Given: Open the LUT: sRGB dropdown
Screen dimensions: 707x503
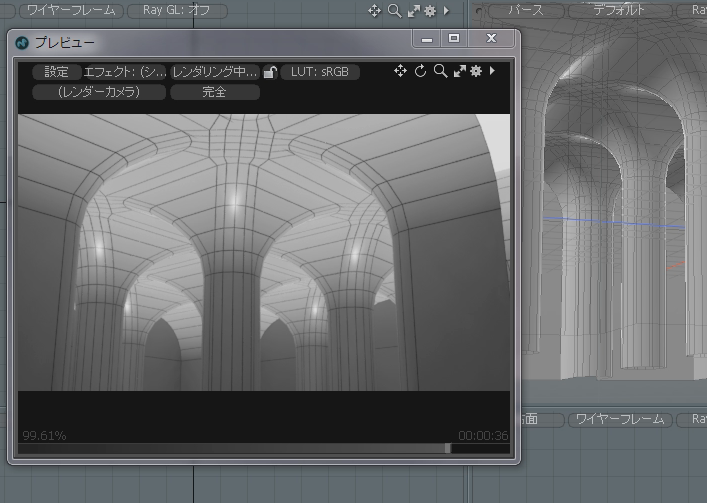Looking at the screenshot, I should click(x=320, y=72).
